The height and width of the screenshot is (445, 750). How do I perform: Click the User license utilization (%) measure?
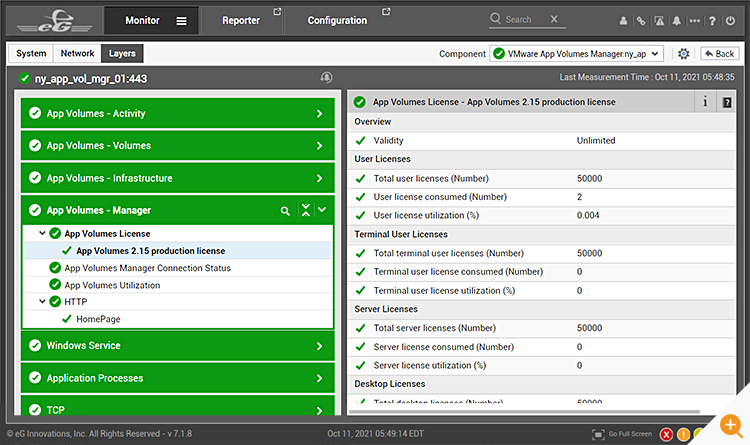541,216
